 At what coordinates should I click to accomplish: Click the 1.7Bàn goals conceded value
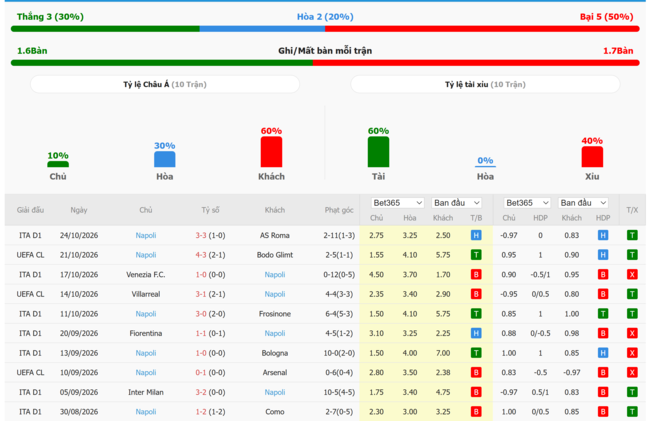(x=618, y=51)
